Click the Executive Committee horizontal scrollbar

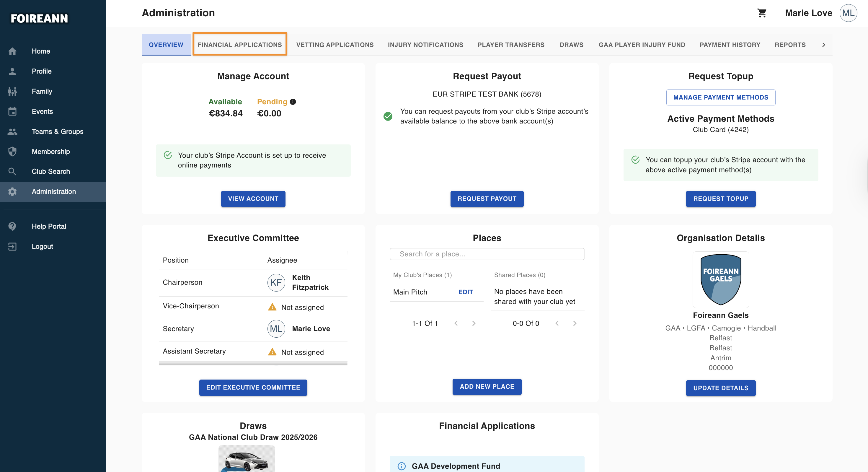coord(253,363)
